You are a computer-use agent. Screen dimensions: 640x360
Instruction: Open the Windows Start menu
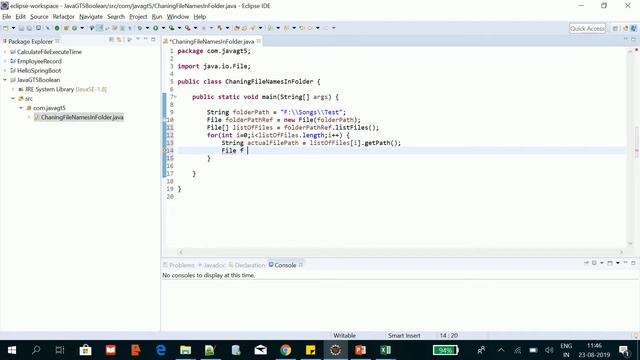pos(12,350)
